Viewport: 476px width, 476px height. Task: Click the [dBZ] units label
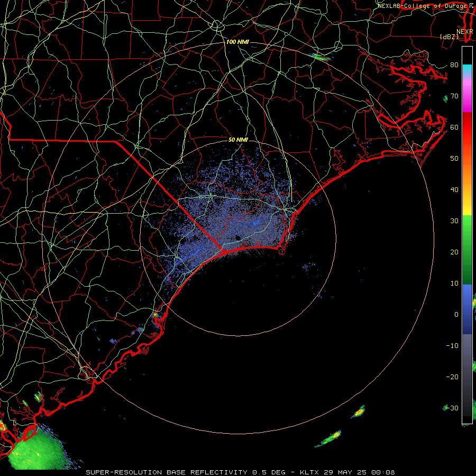click(449, 37)
